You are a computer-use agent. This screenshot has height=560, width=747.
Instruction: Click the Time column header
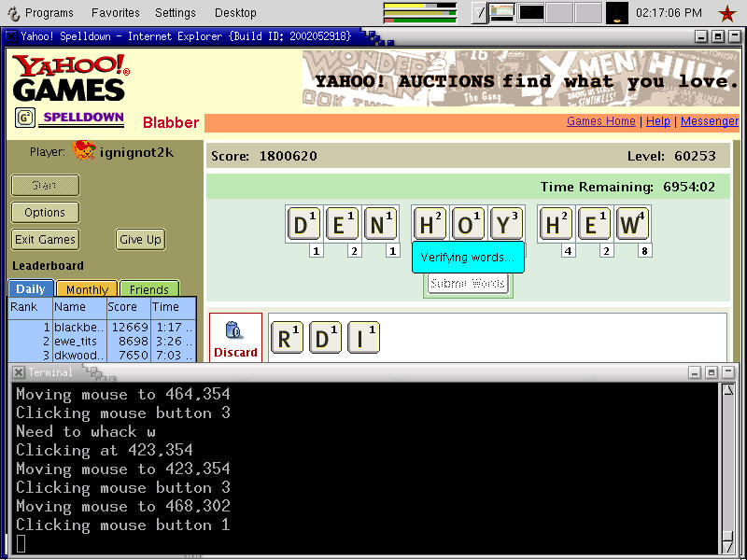point(173,307)
